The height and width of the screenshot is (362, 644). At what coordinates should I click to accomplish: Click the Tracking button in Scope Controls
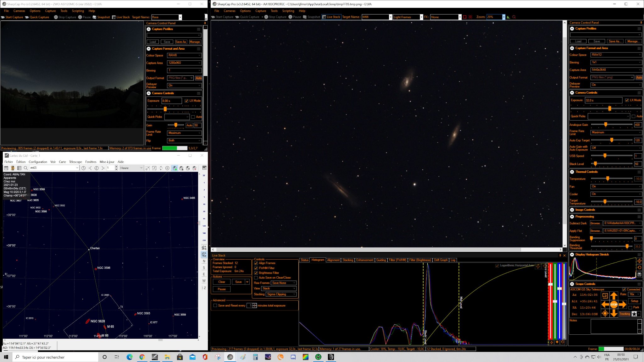click(x=625, y=314)
